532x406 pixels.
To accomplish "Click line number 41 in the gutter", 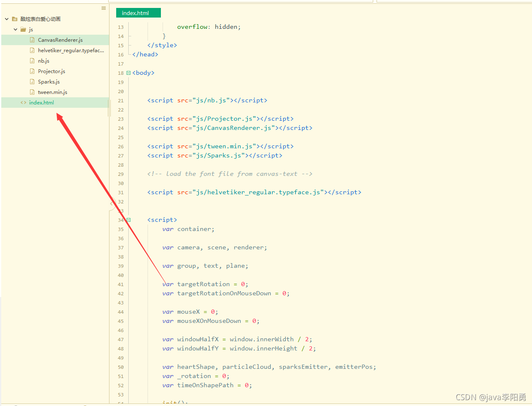I will click(121, 284).
